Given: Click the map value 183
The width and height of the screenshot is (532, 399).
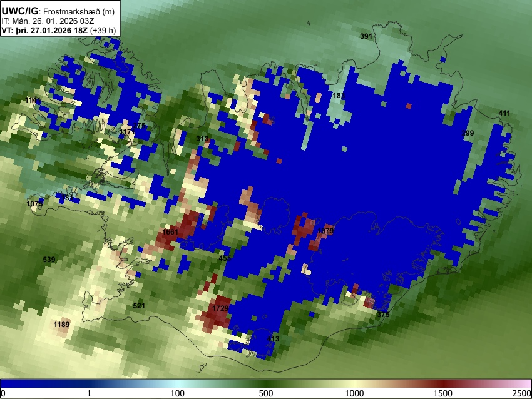Looking at the screenshot, I should click(338, 96).
